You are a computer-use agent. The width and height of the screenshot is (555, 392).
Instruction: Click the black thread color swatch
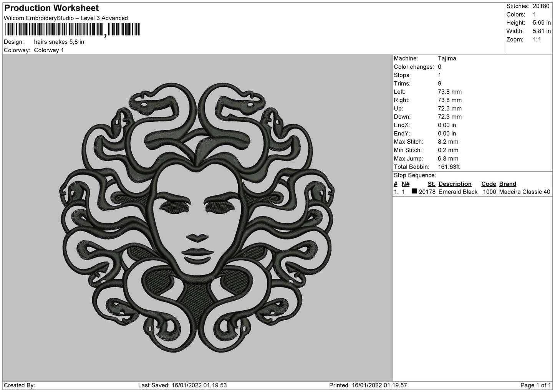click(414, 192)
